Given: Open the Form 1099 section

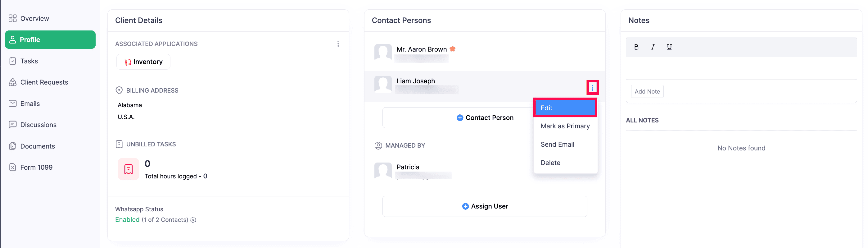Looking at the screenshot, I should point(36,167).
